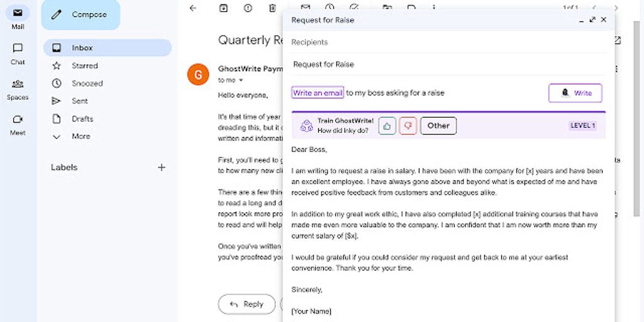Mark the email as unread with the envelope icon
Viewport: 644px width, 322px height.
[305, 6]
